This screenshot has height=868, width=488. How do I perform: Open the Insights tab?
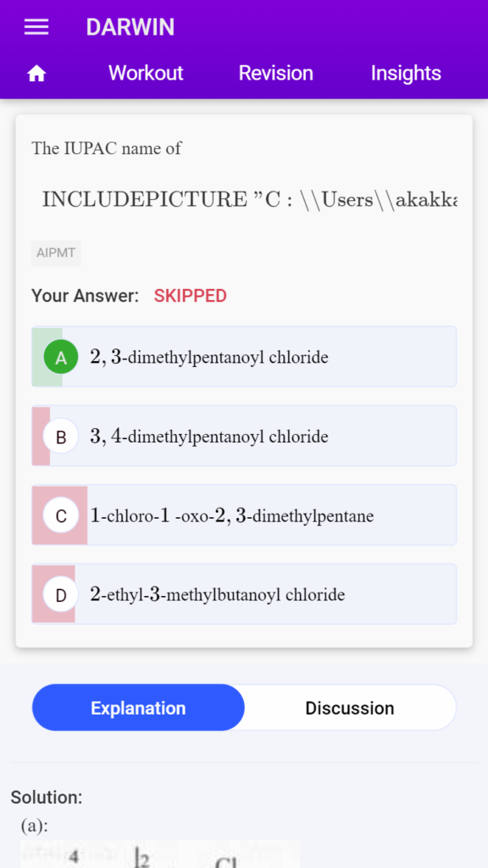coord(406,73)
